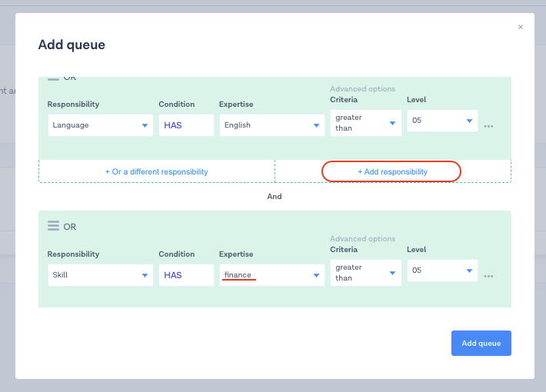Open the Language responsibility dropdown

100,125
